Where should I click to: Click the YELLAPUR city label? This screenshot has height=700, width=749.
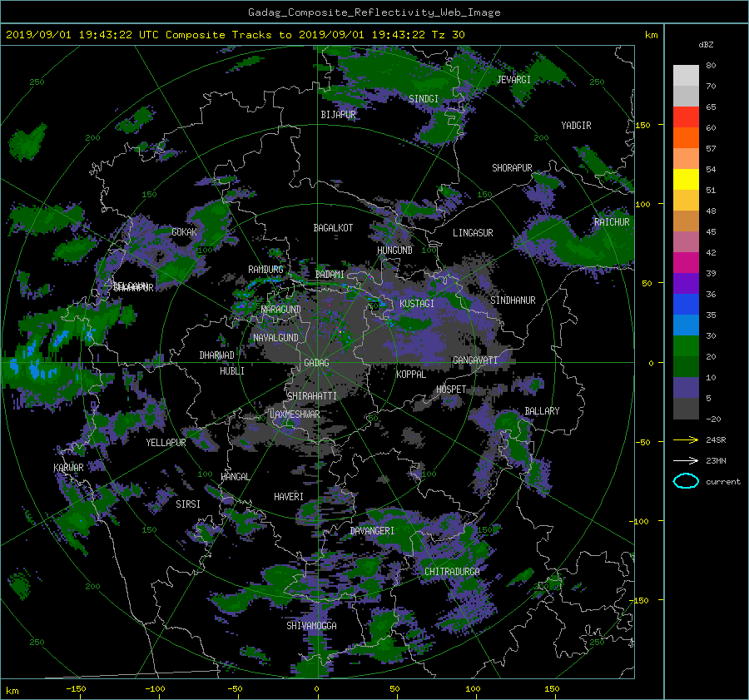tap(166, 443)
